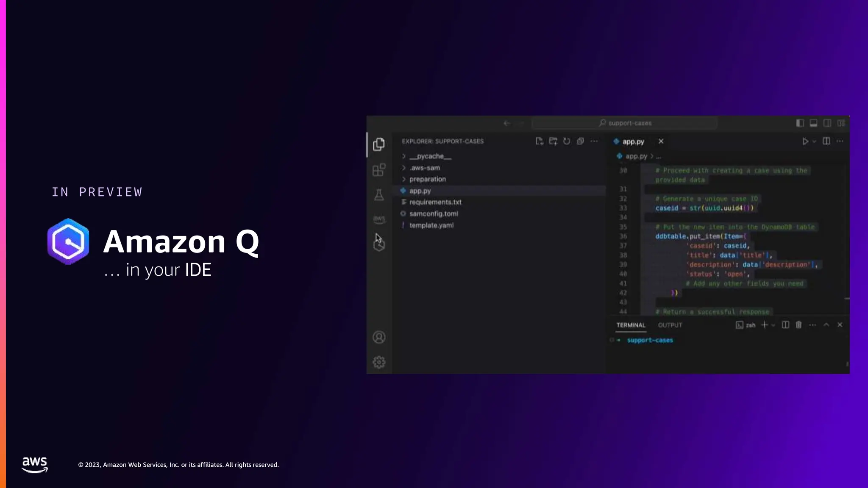Click the support-cases search box

(x=624, y=123)
